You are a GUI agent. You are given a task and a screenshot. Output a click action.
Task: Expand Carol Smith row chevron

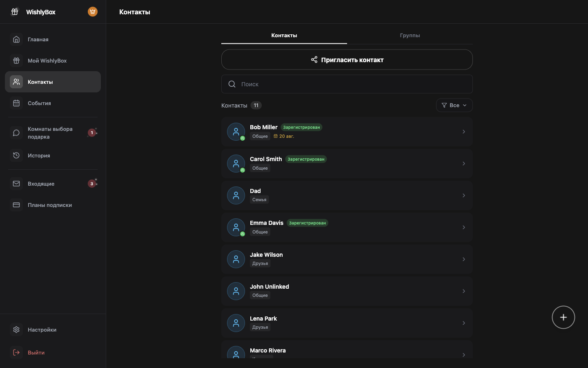pyautogui.click(x=464, y=164)
